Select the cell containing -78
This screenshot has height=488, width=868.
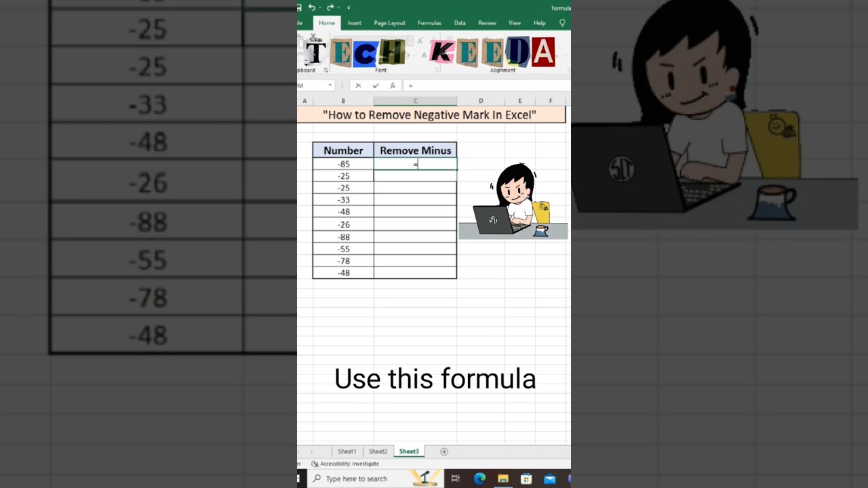(343, 261)
